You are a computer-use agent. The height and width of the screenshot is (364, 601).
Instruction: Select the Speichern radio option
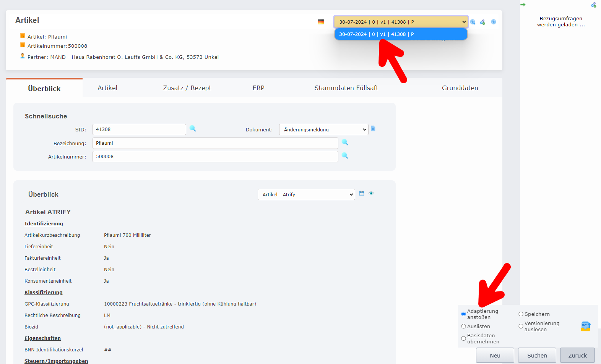click(x=521, y=314)
